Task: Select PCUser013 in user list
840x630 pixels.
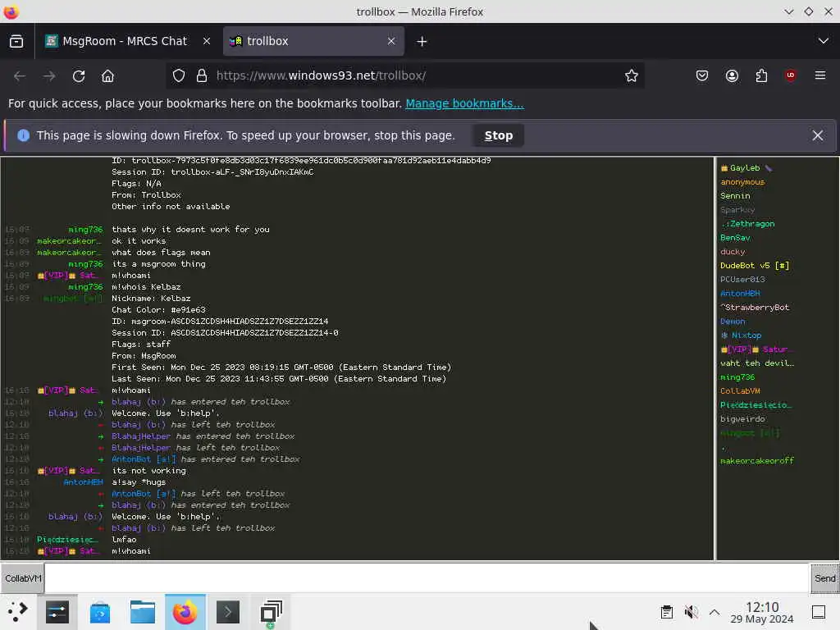Action: tap(742, 280)
